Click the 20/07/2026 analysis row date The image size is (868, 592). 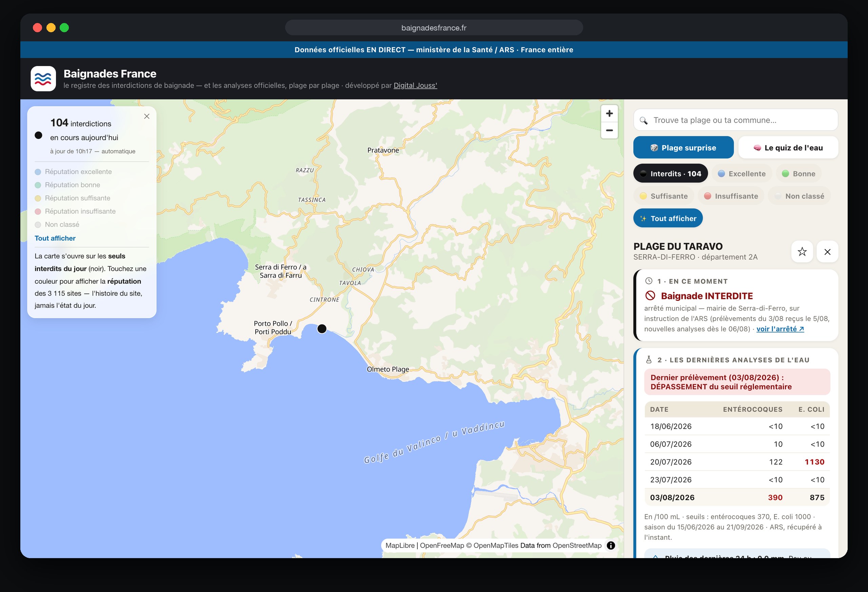(x=671, y=462)
